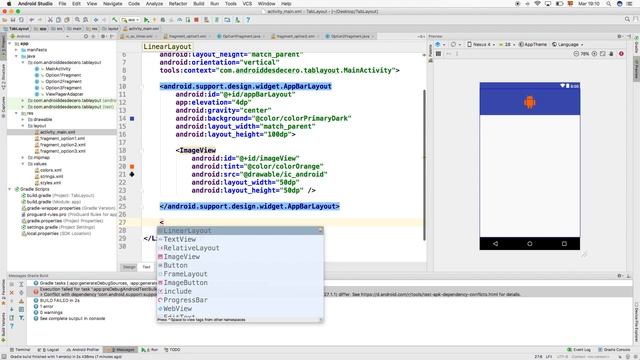Expand the mipmap folder
640x360 pixels.
pos(23,157)
